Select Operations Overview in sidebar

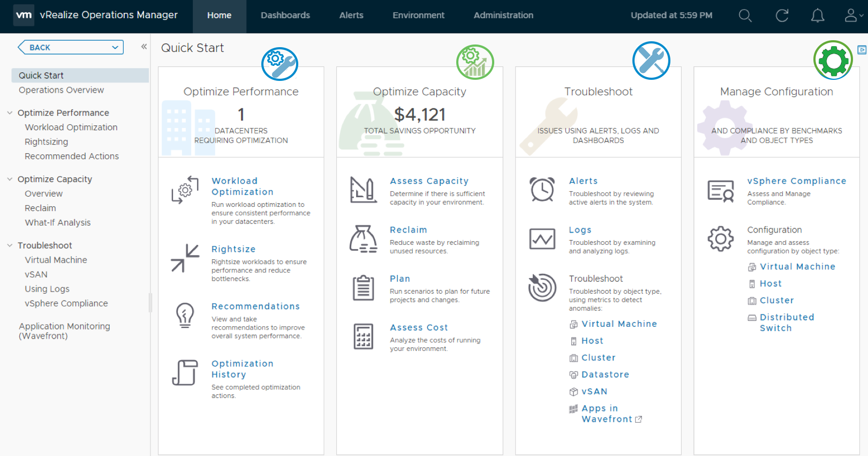click(61, 90)
